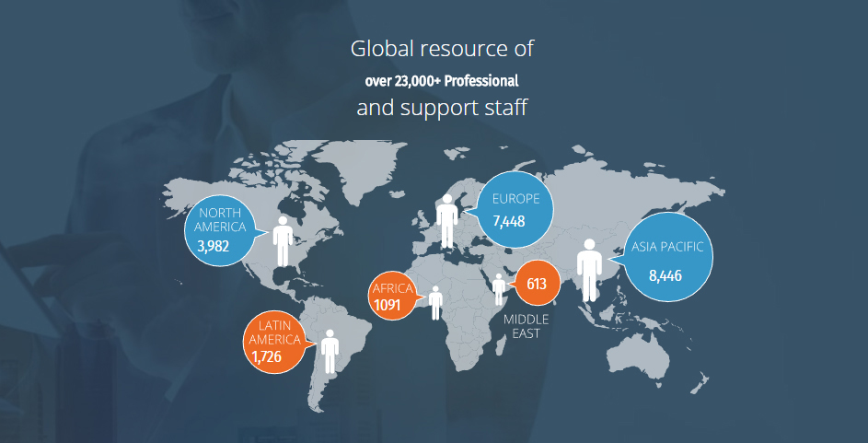The image size is (868, 443).
Task: Click the "and support staff" text
Action: tap(442, 108)
